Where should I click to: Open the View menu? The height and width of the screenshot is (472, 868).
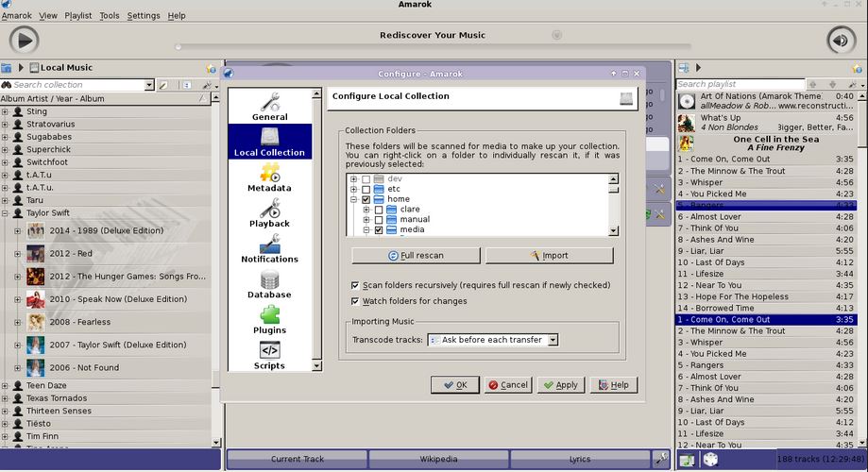click(48, 15)
